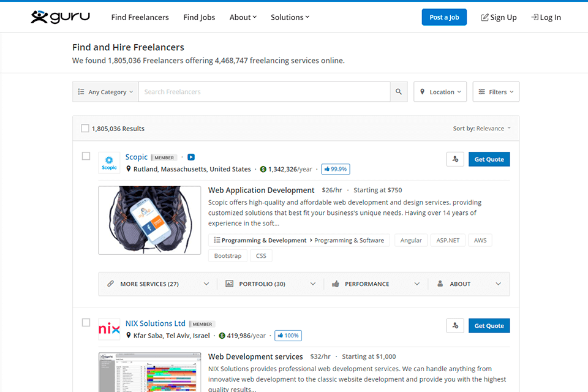The width and height of the screenshot is (588, 392).
Task: Tick the Scopic freelancer checkbox
Action: [x=86, y=156]
